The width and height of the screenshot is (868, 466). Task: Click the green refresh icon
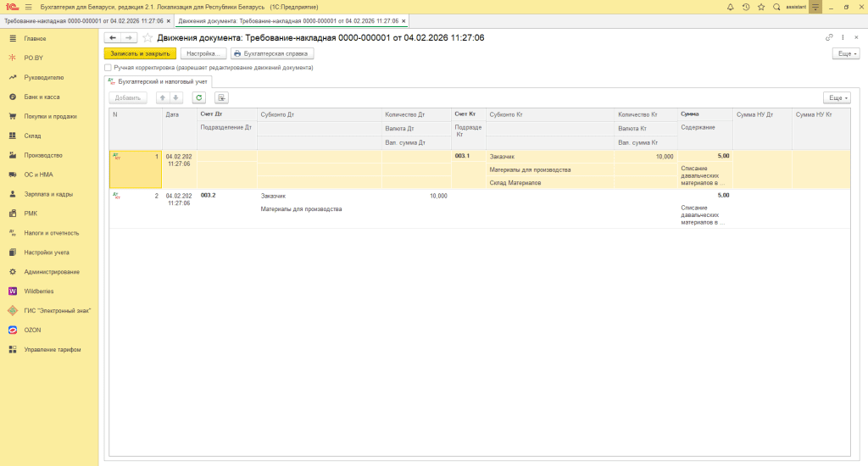point(199,97)
